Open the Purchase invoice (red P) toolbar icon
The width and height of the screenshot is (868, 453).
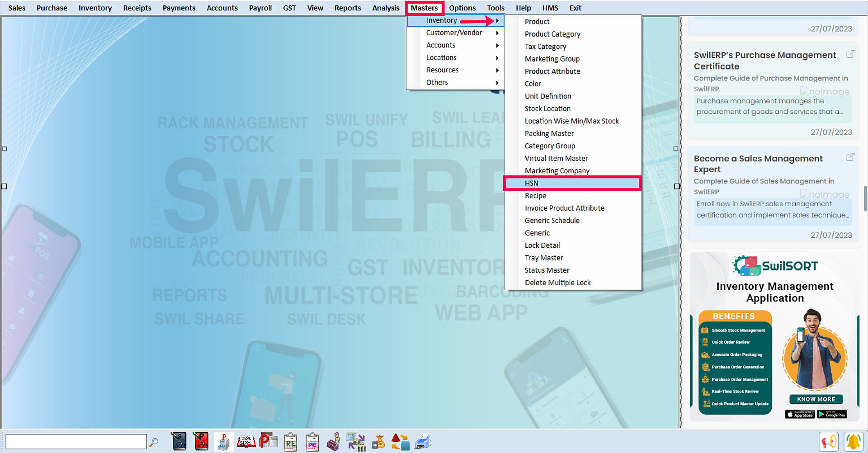click(x=201, y=442)
